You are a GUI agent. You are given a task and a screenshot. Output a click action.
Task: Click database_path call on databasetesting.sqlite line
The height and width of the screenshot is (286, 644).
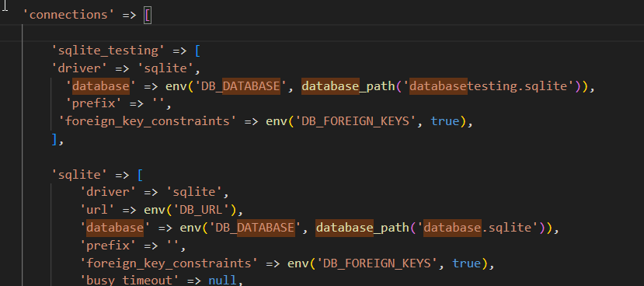[x=348, y=86]
